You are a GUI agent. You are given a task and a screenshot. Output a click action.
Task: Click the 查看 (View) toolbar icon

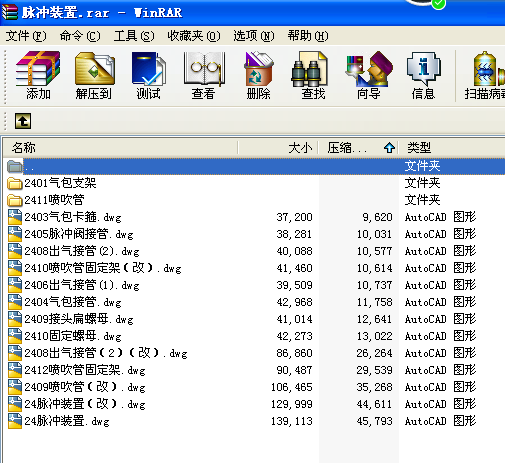tap(204, 68)
